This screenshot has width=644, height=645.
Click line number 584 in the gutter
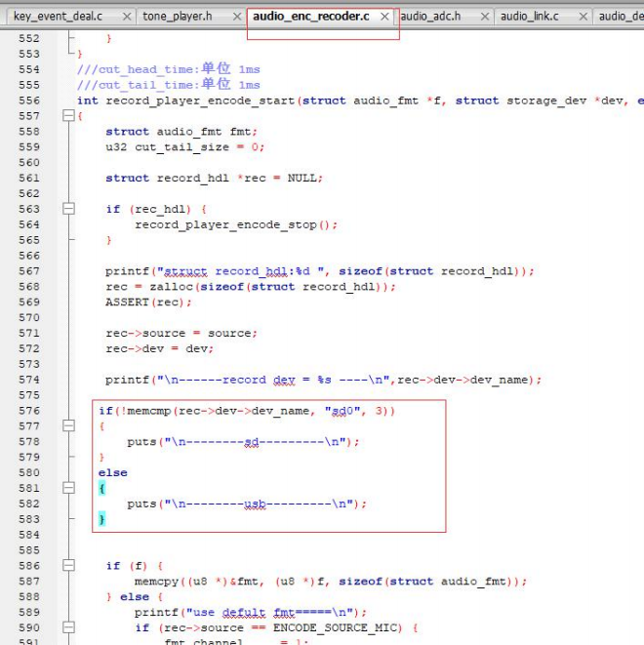point(29,535)
